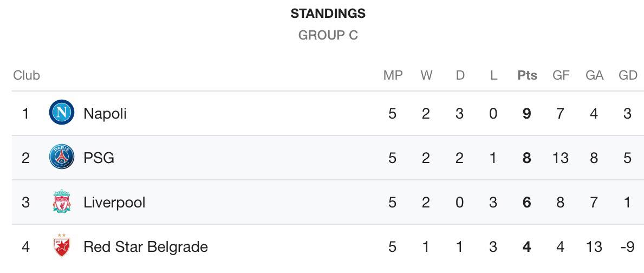Open the Napoli team name link
The image size is (644, 273).
(x=105, y=113)
